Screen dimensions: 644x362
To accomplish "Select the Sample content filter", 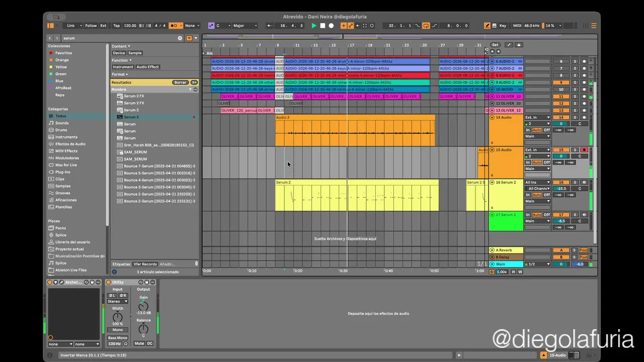I will [x=135, y=53].
